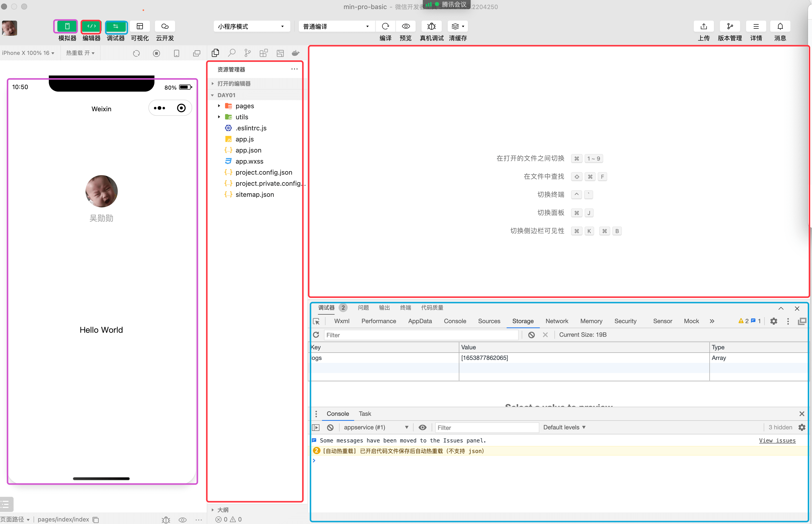Detach the simulator into a separate window
The image size is (812, 524).
click(x=196, y=53)
